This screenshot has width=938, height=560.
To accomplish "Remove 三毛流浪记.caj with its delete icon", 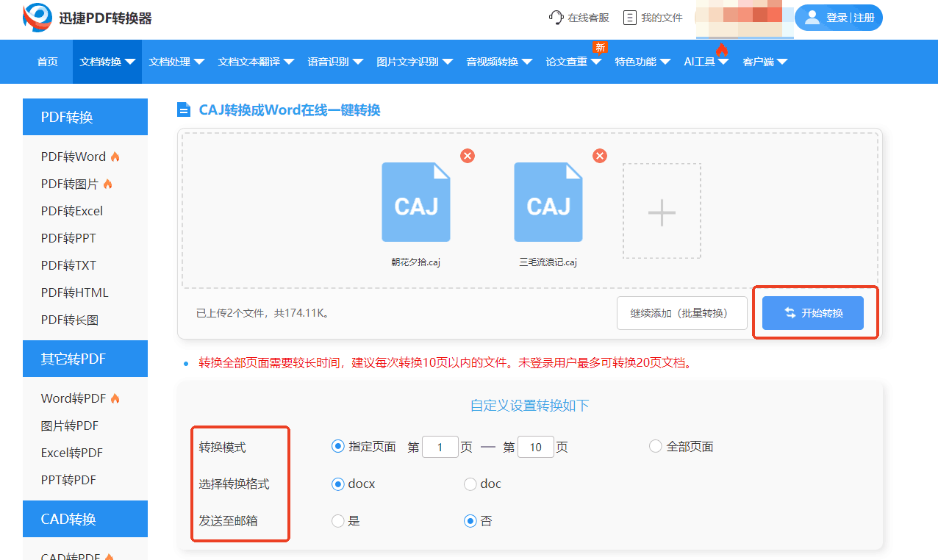I will coord(600,155).
